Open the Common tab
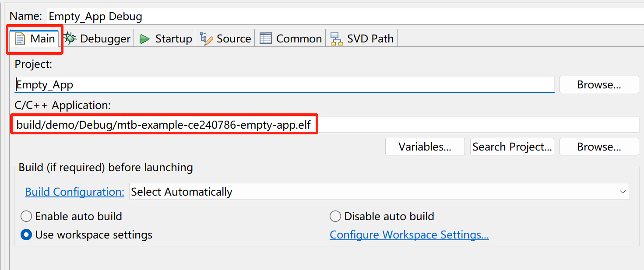 tap(291, 39)
